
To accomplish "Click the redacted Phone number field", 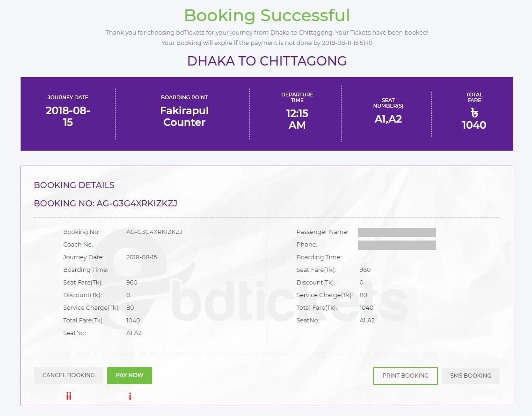I will coord(397,245).
